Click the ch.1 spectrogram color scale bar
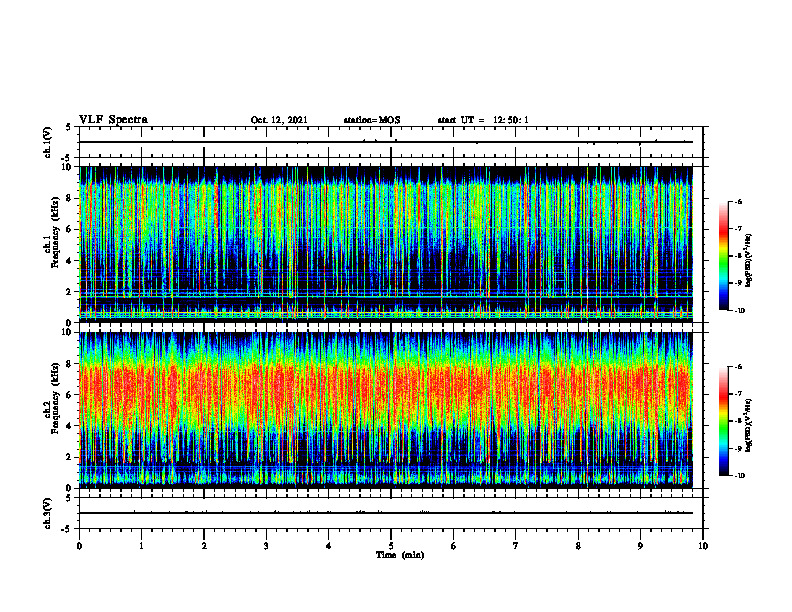The height and width of the screenshot is (612, 792). pyautogui.click(x=723, y=256)
